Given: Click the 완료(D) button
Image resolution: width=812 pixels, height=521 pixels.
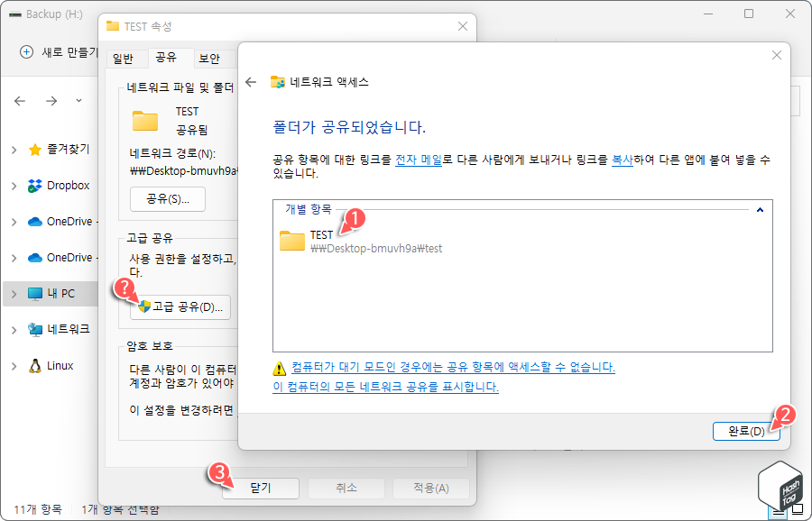Looking at the screenshot, I should click(x=746, y=431).
